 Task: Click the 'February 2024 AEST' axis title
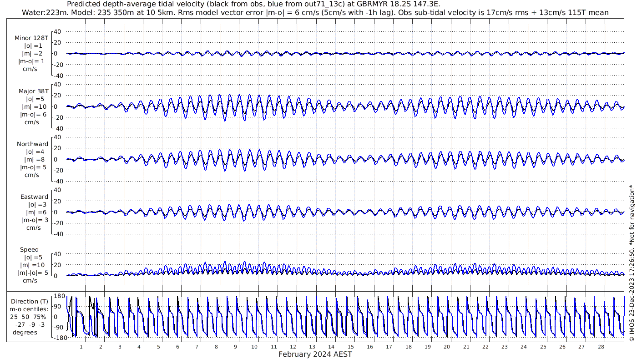pyautogui.click(x=315, y=354)
